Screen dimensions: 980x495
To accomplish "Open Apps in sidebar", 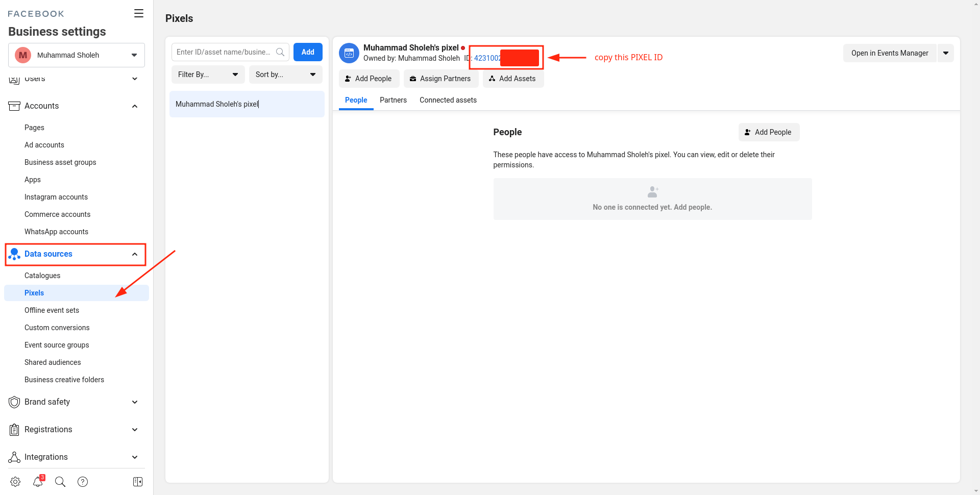I will [33, 180].
